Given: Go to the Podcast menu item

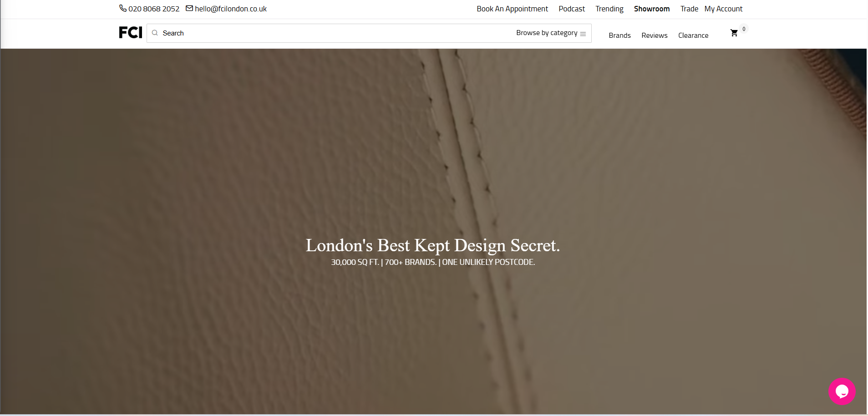Looking at the screenshot, I should tap(572, 9).
